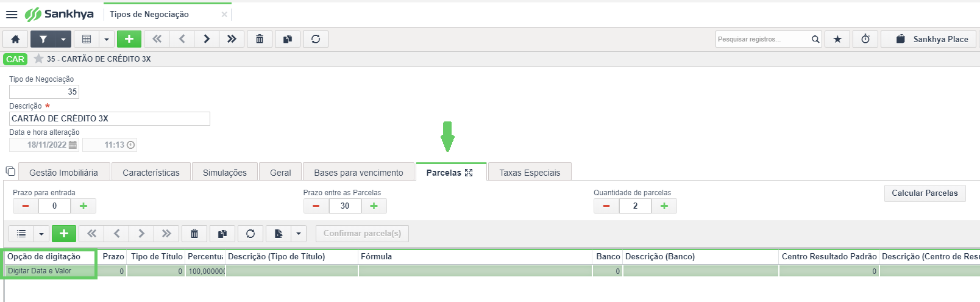This screenshot has height=302, width=980.
Task: Open the Taxas Especiais tab
Action: pos(530,173)
